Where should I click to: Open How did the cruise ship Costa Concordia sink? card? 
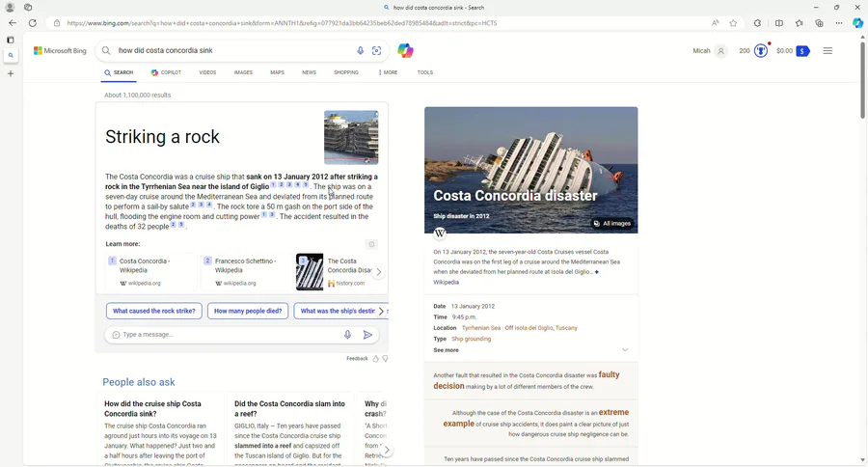(160, 429)
